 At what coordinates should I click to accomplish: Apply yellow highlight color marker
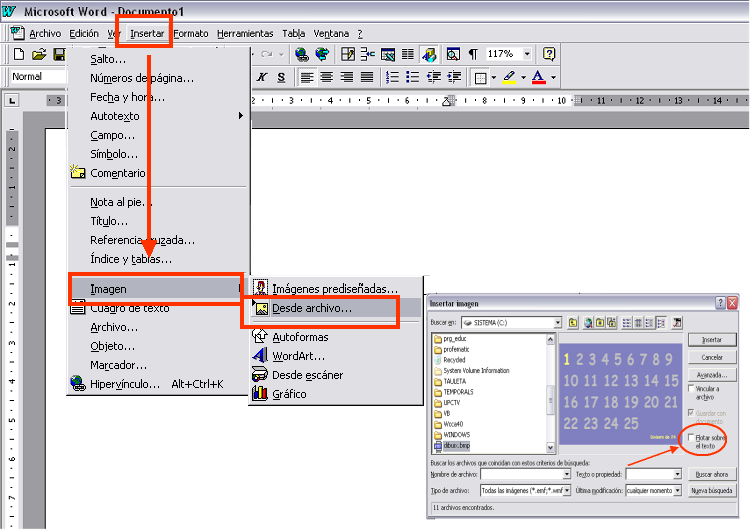[509, 77]
